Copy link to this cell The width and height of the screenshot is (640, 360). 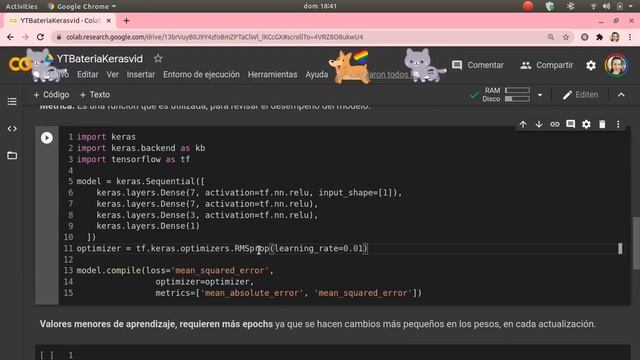[554, 124]
